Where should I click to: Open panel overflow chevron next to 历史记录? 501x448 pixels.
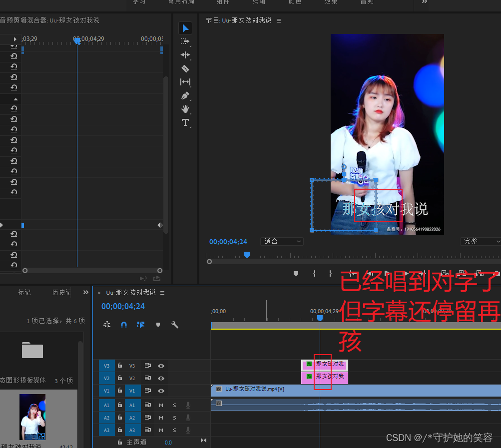pyautogui.click(x=85, y=292)
